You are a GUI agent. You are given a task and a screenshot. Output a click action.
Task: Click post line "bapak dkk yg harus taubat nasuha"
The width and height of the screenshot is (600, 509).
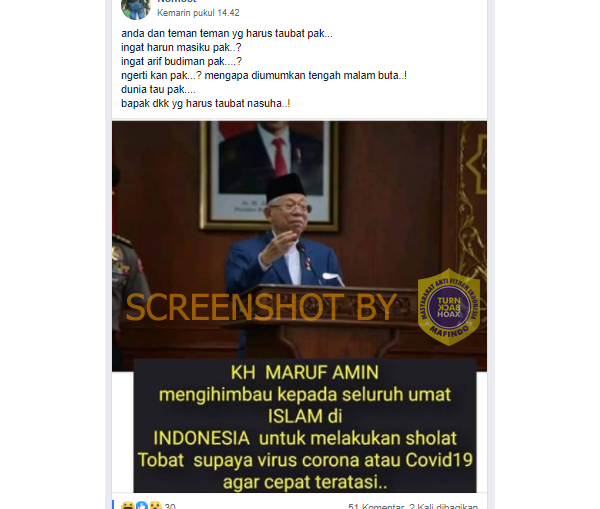click(x=205, y=103)
